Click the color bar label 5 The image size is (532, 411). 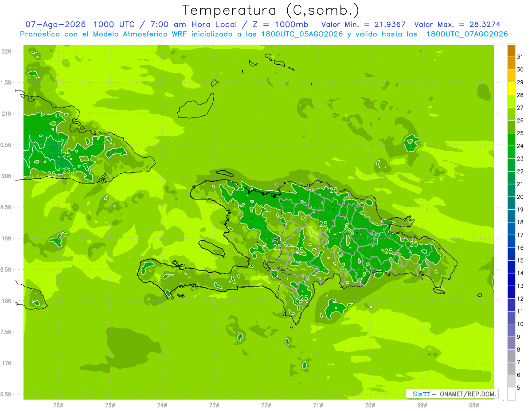pyautogui.click(x=519, y=388)
